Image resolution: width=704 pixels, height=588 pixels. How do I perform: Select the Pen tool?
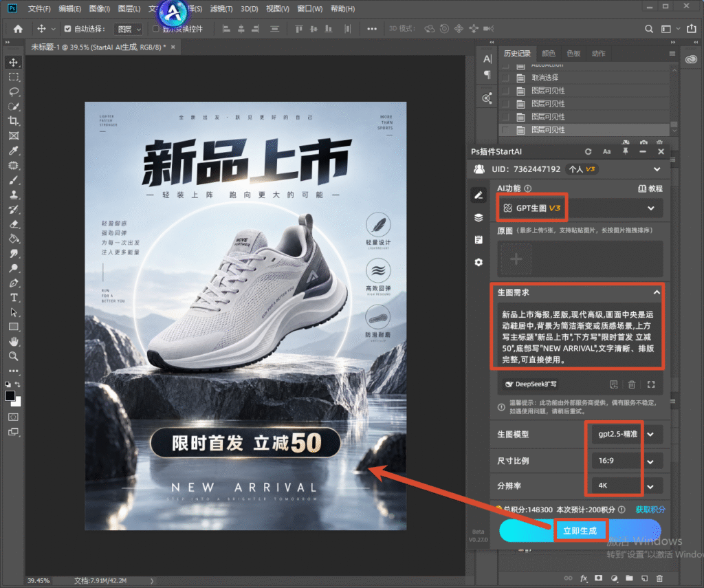14,283
